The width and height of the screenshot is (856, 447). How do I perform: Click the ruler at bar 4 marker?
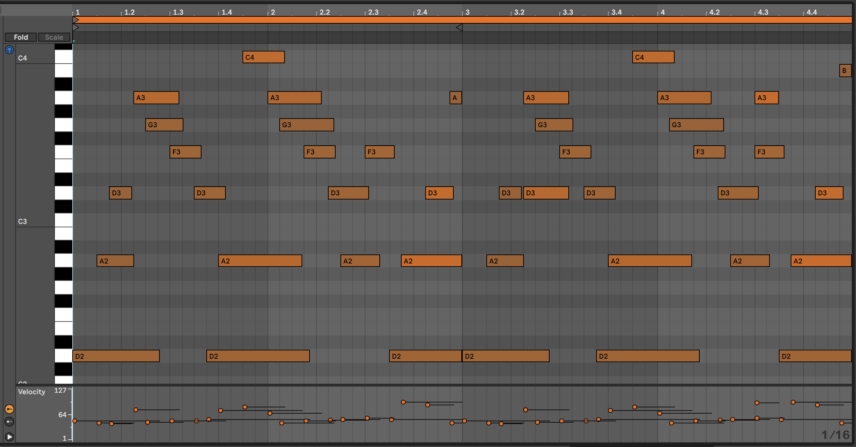661,12
